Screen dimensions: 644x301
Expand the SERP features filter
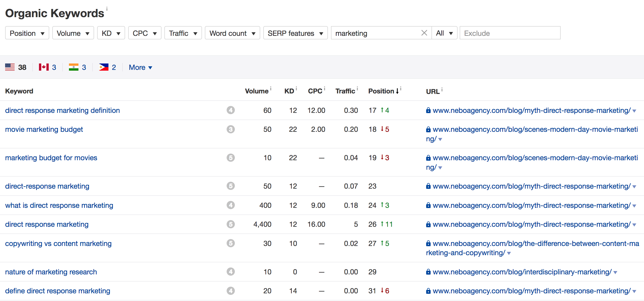tap(295, 33)
